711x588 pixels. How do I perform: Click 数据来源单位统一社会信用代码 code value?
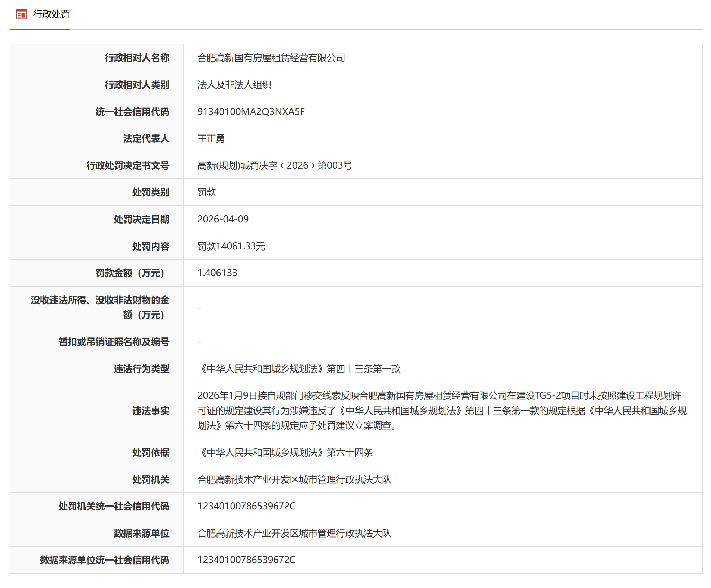[246, 560]
